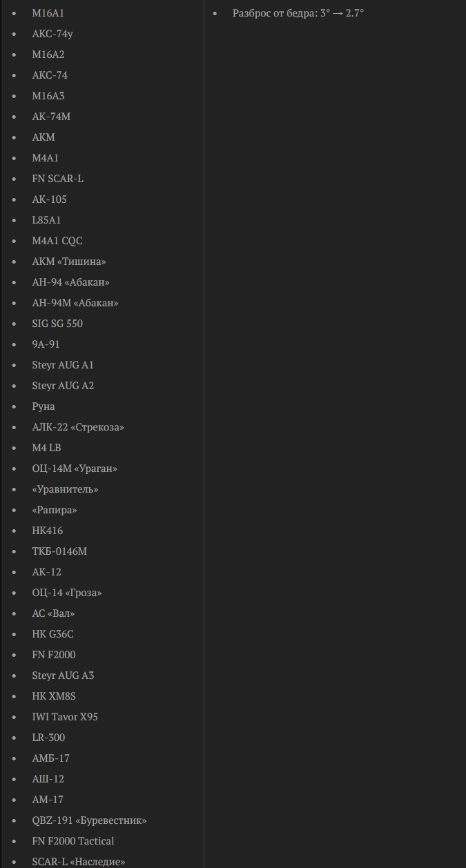
Task: Select FN F2000 Tactical entry
Action: pyautogui.click(x=73, y=841)
